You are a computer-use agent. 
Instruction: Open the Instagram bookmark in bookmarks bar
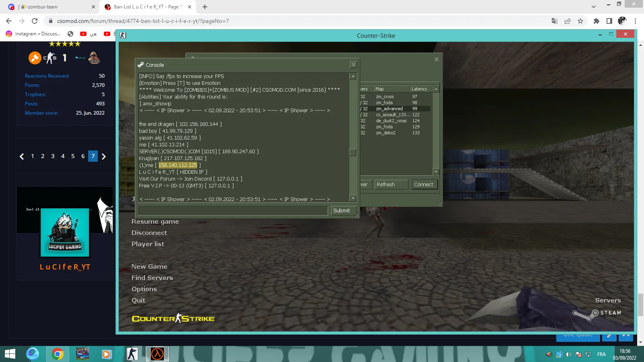(x=33, y=34)
